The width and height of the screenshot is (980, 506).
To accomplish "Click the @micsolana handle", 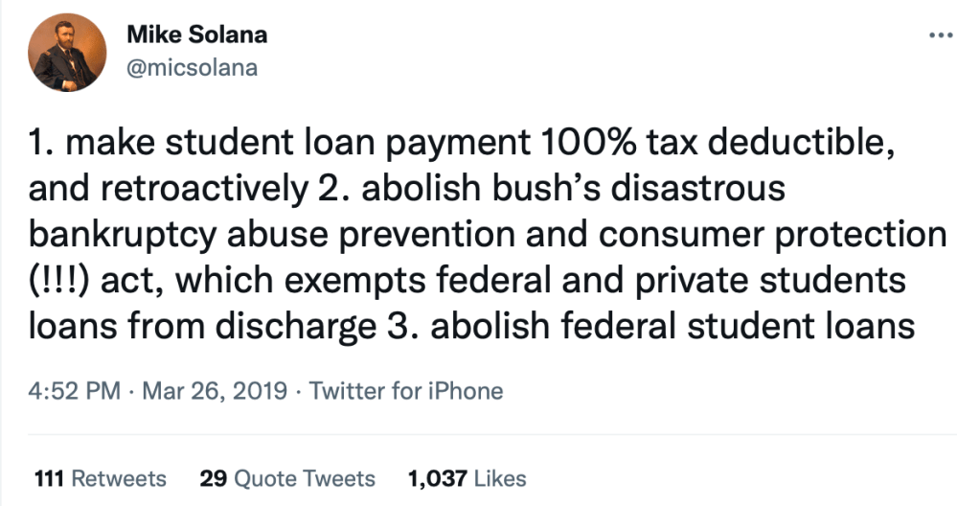I will tap(193, 69).
